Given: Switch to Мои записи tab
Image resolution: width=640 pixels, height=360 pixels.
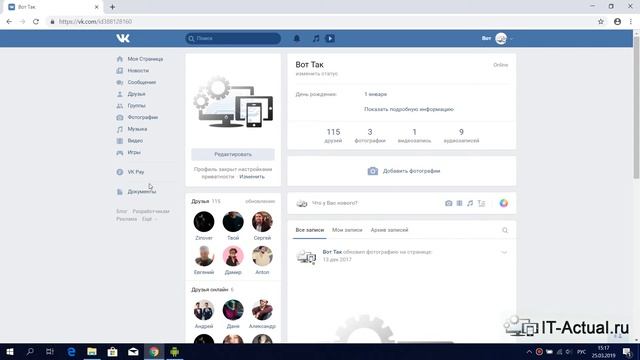Looking at the screenshot, I should click(347, 230).
